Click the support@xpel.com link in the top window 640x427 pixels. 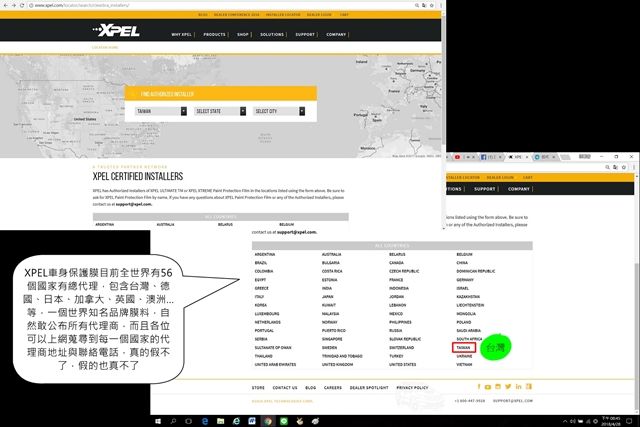(133, 204)
